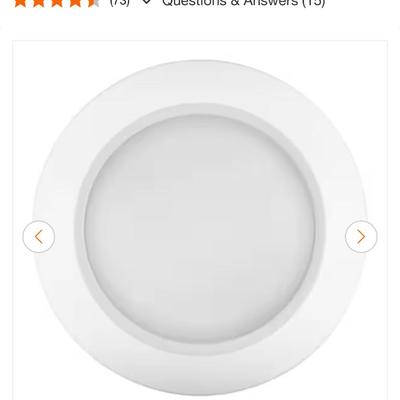Viewport: 400px width, 400px height.
Task: Open the (73) reviews count
Action: point(120,3)
